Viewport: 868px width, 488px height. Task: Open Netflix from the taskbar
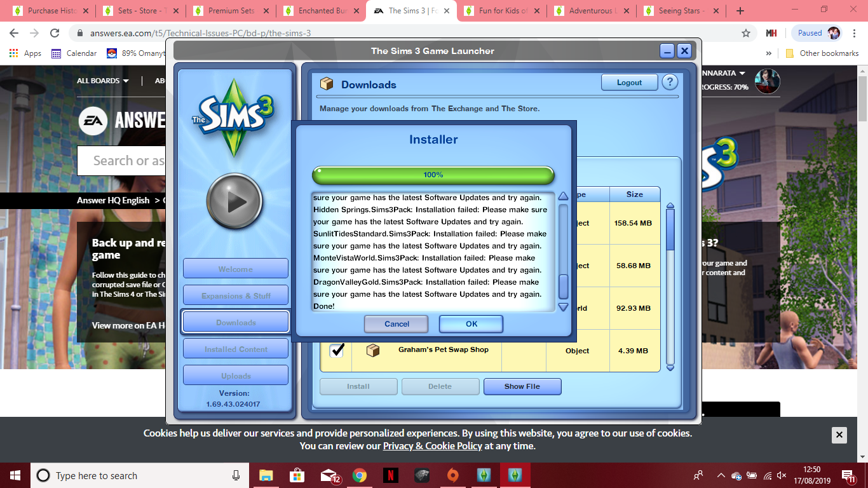pos(390,475)
